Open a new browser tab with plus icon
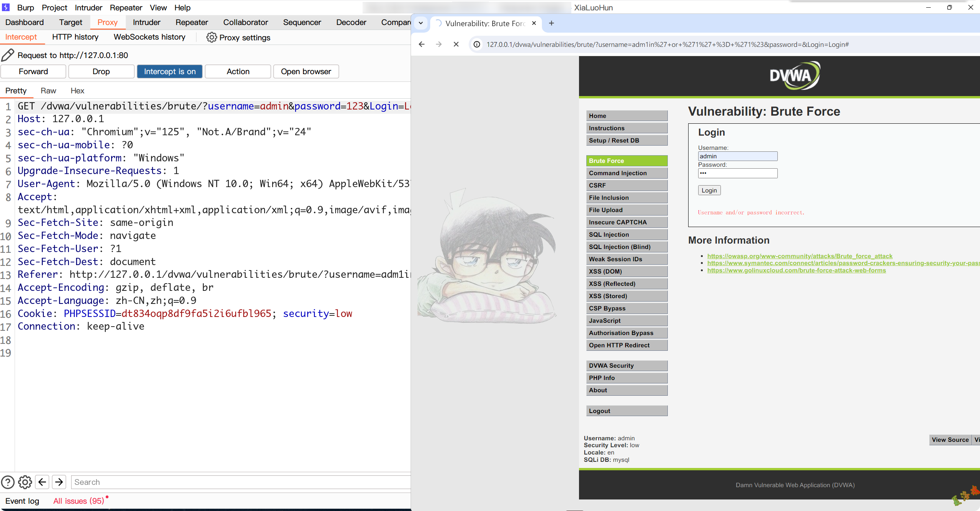Image resolution: width=980 pixels, height=511 pixels. click(551, 23)
